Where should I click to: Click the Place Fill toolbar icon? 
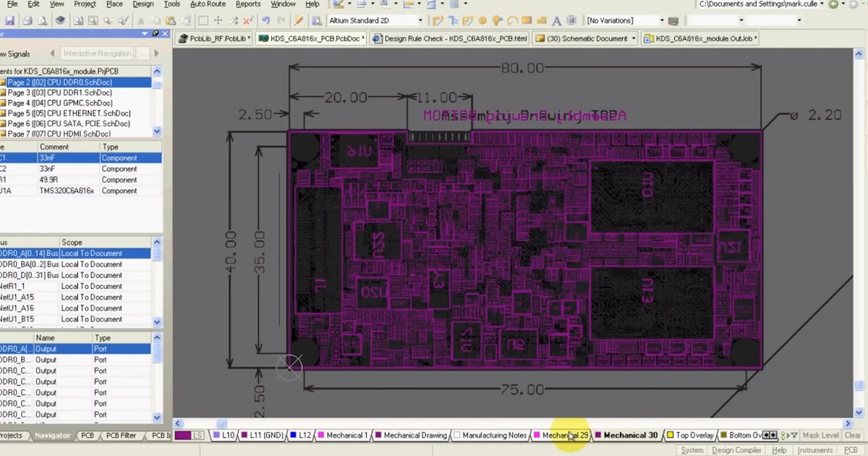[x=526, y=20]
